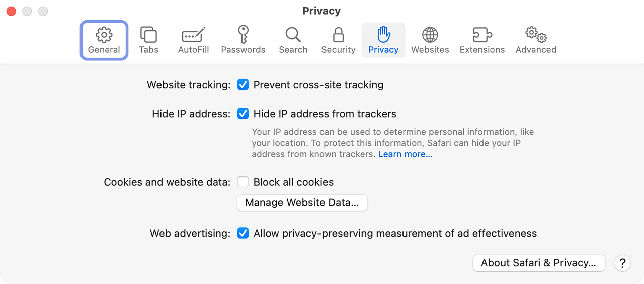Uncheck Prevent cross-site tracking
Viewport: 644px width, 284px height.
coord(243,85)
